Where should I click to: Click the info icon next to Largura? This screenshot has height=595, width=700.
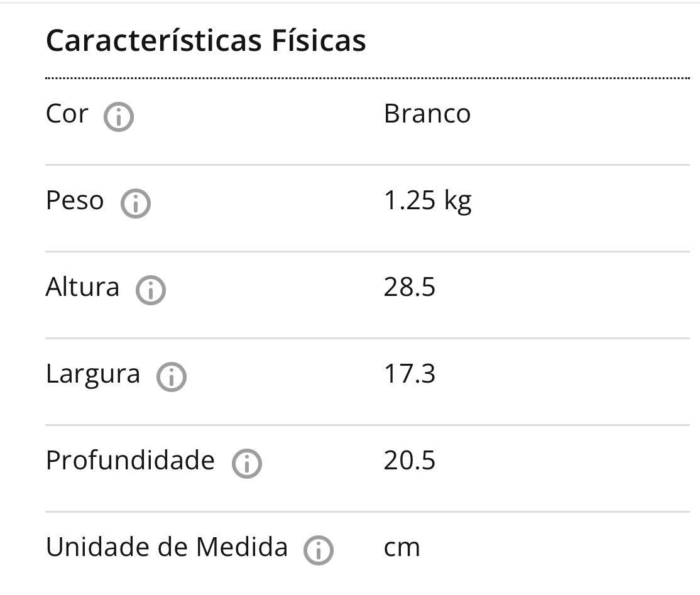coord(172,377)
